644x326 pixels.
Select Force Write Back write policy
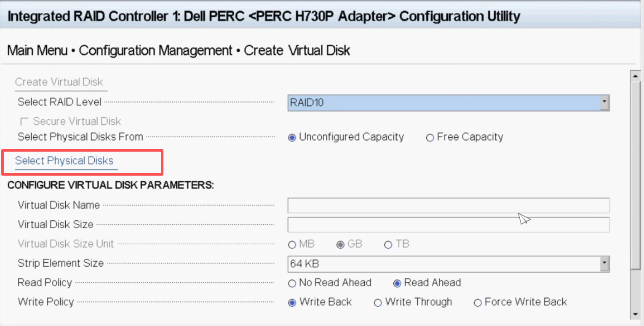tap(477, 303)
